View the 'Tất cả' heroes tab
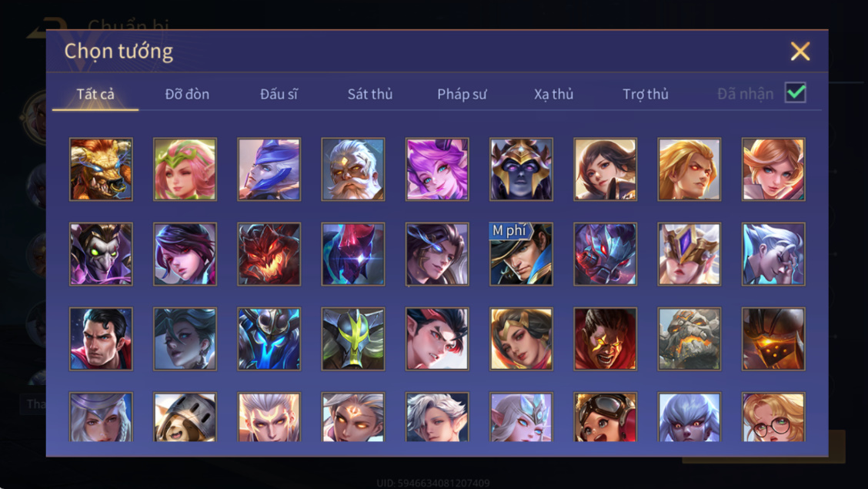This screenshot has height=489, width=868. coord(95,94)
